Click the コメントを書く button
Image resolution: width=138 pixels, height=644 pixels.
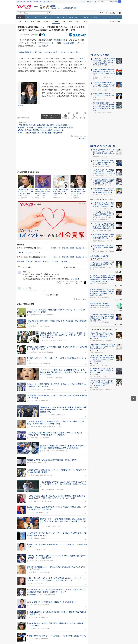pos(69,267)
